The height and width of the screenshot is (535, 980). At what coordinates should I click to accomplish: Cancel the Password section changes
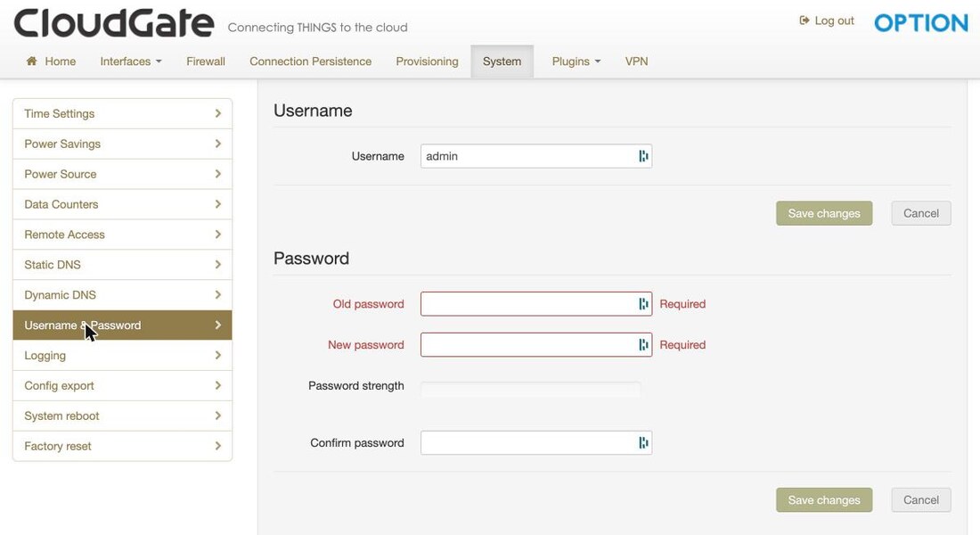tap(920, 500)
